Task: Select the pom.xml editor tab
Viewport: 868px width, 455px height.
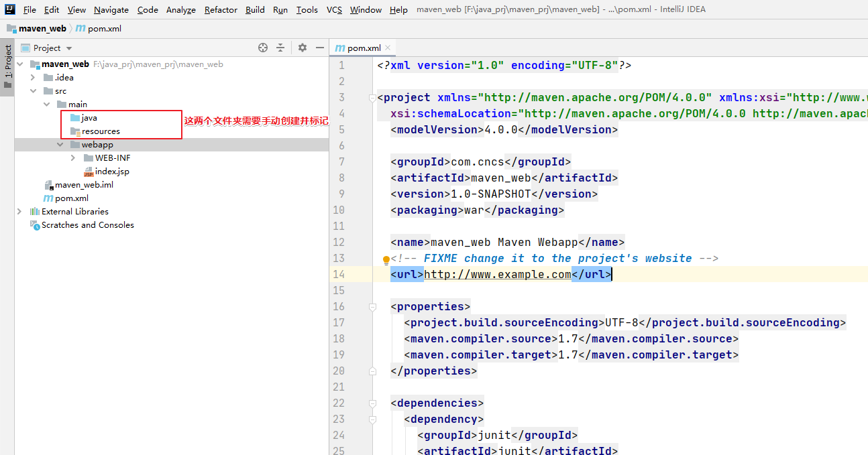Action: 363,48
